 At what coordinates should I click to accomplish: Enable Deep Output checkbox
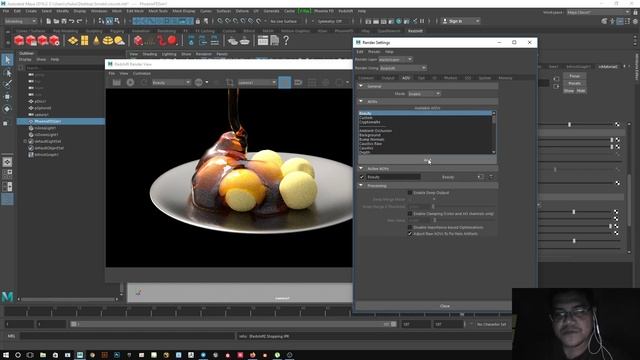410,193
